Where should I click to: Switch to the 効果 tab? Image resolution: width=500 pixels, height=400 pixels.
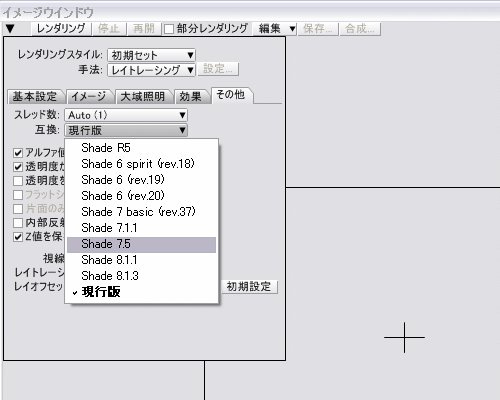191,97
